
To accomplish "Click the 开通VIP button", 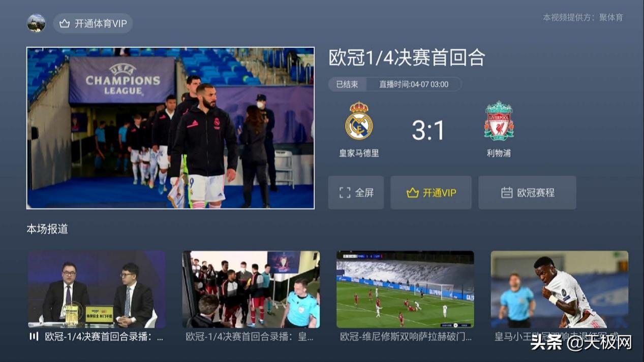I will pos(431,192).
